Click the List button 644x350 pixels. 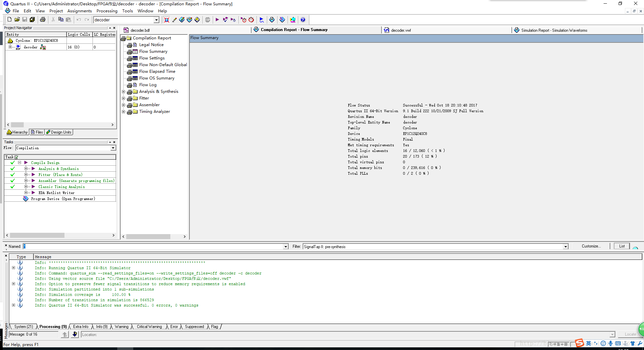[x=622, y=246]
